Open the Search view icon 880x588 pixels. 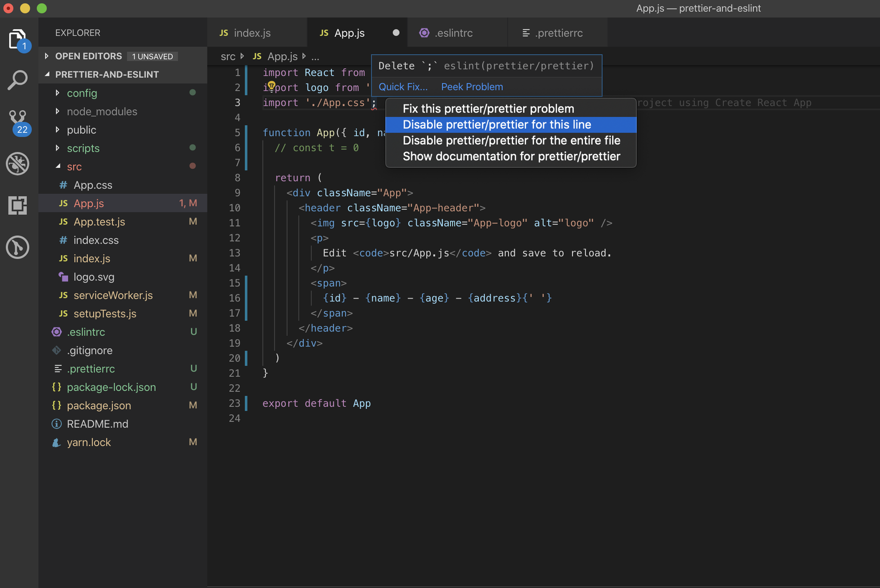(x=18, y=80)
